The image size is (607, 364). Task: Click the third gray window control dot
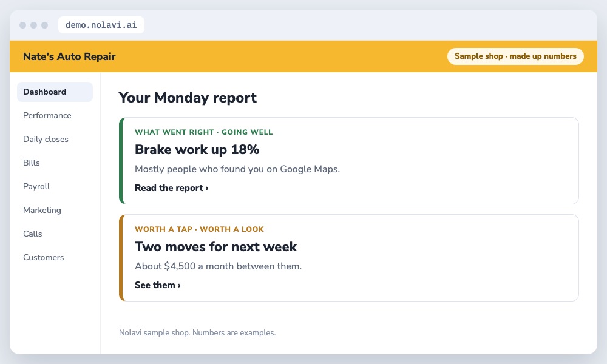[x=44, y=25]
